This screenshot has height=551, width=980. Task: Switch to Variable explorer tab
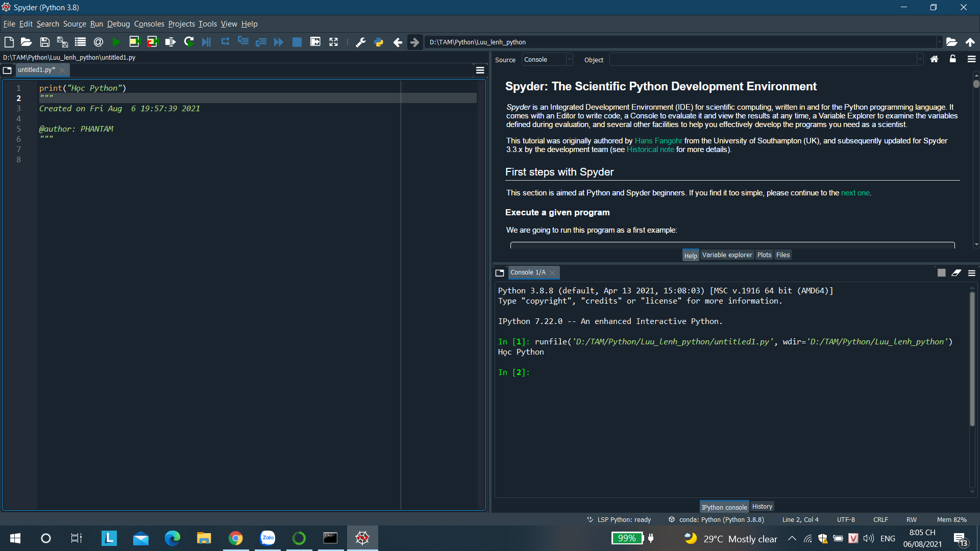(727, 255)
